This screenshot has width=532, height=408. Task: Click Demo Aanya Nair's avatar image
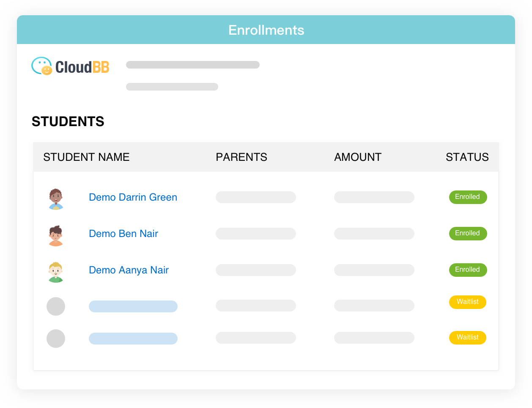pos(56,272)
